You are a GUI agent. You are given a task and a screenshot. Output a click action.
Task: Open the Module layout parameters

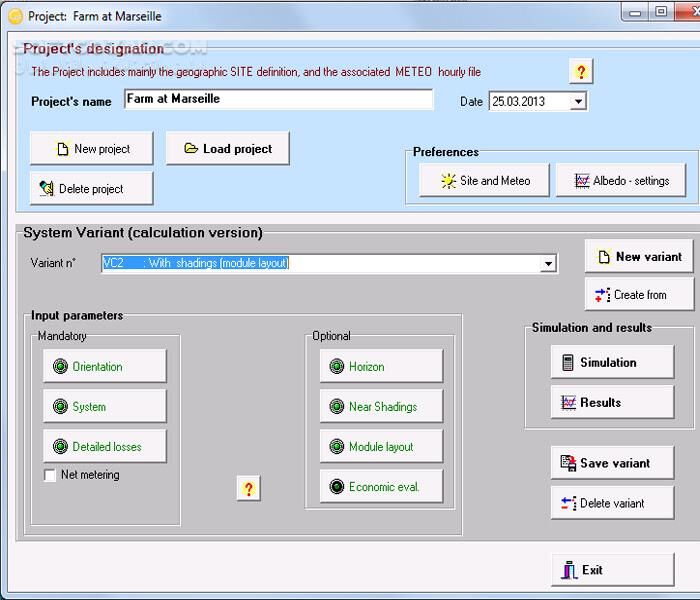pyautogui.click(x=381, y=447)
